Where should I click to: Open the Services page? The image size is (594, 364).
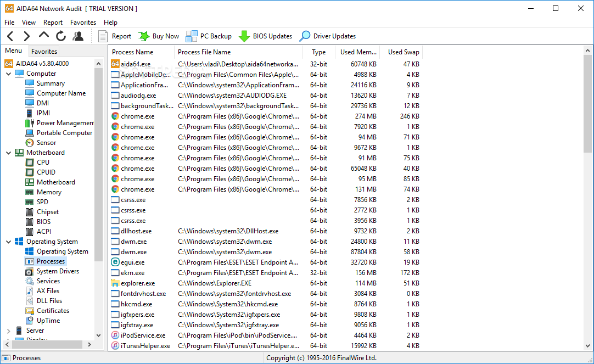[43, 281]
